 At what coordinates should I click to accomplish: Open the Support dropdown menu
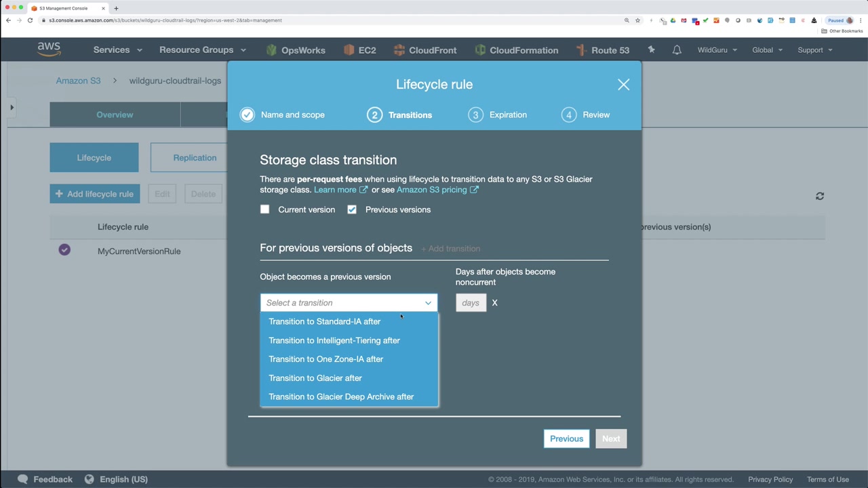click(x=815, y=50)
